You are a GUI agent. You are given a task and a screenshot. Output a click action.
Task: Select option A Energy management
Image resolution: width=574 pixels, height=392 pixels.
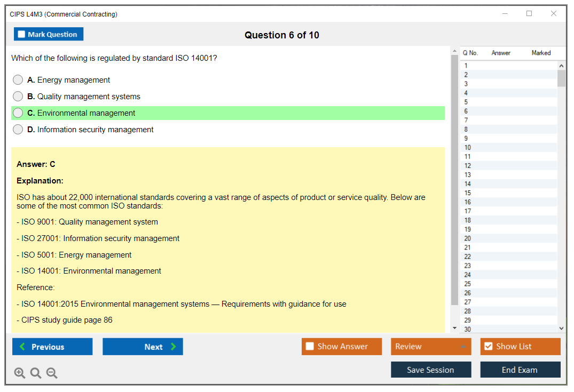click(x=18, y=80)
